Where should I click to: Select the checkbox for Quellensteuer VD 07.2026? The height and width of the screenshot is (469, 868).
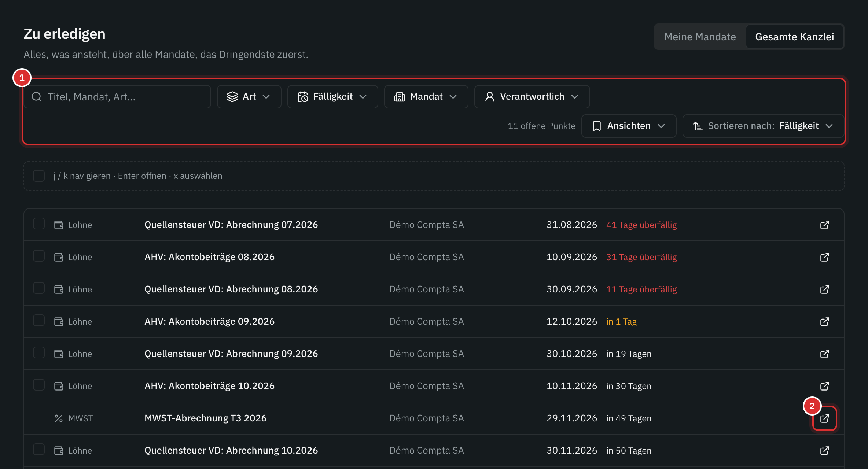tap(39, 224)
